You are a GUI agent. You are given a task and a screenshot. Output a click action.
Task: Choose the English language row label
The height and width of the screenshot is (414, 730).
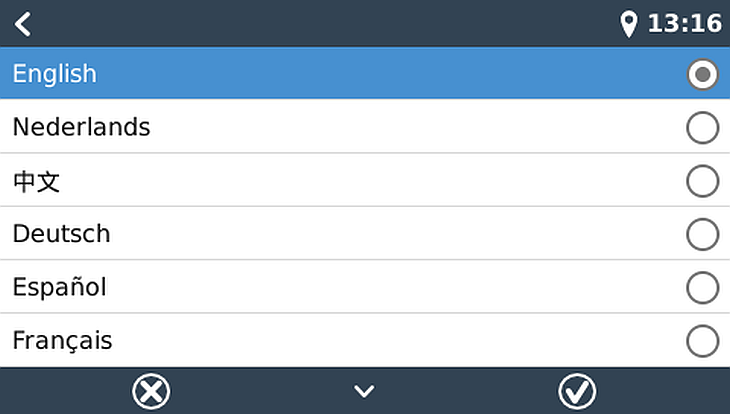click(55, 74)
